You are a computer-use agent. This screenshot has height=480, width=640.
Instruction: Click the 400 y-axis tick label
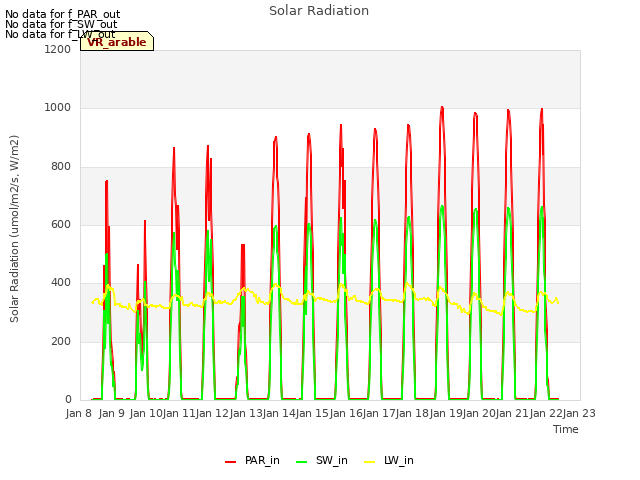pyautogui.click(x=61, y=282)
